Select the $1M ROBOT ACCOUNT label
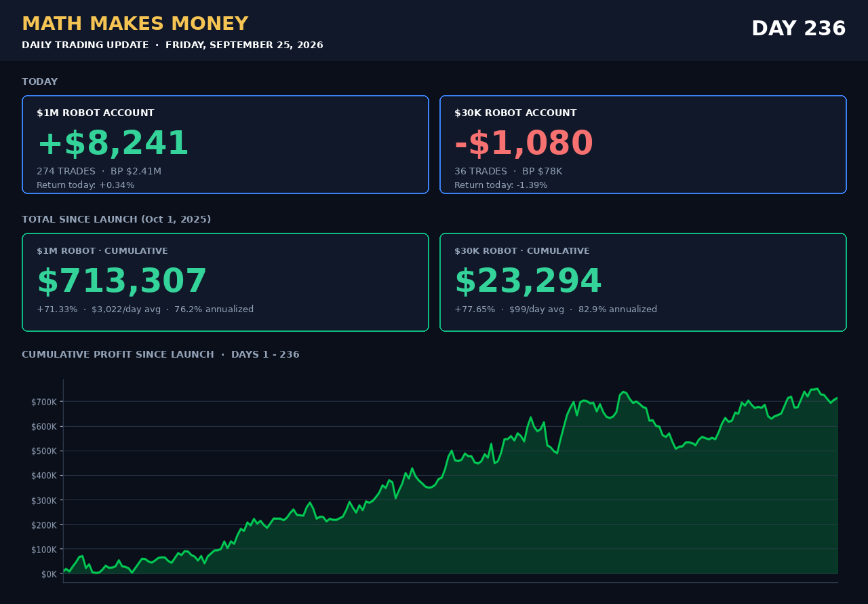 [96, 113]
